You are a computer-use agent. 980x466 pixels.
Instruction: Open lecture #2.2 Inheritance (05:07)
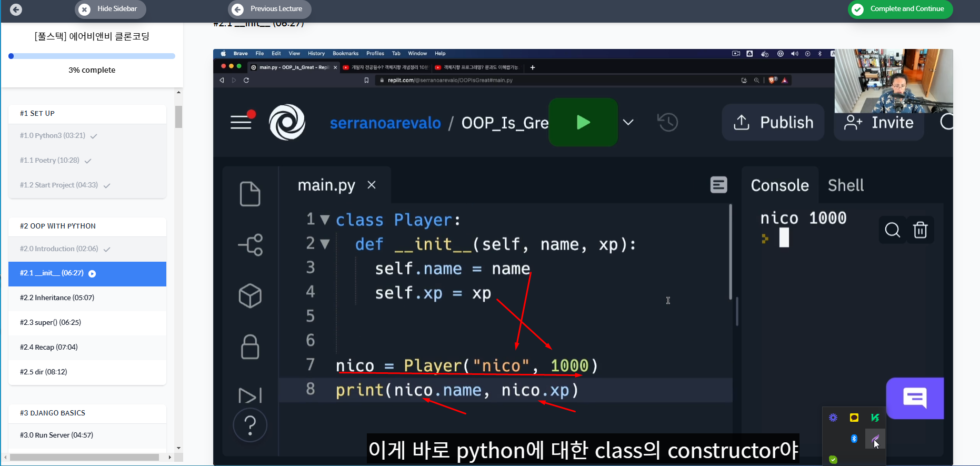[x=87, y=298]
